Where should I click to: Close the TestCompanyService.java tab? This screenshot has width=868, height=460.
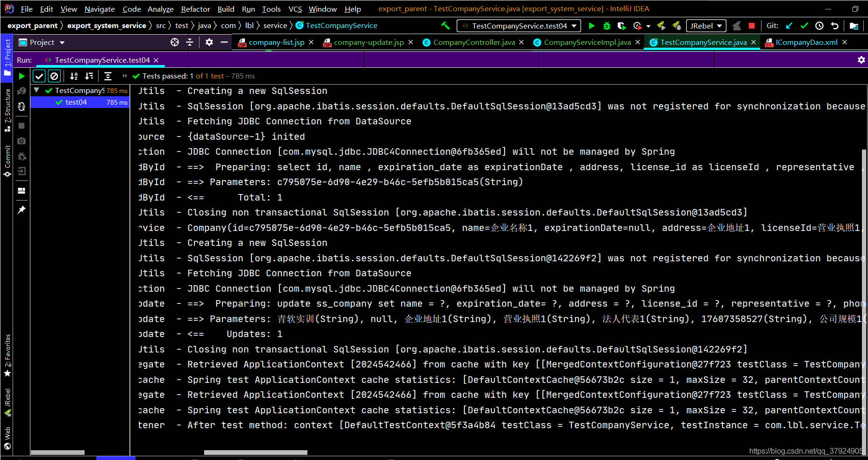click(x=754, y=42)
